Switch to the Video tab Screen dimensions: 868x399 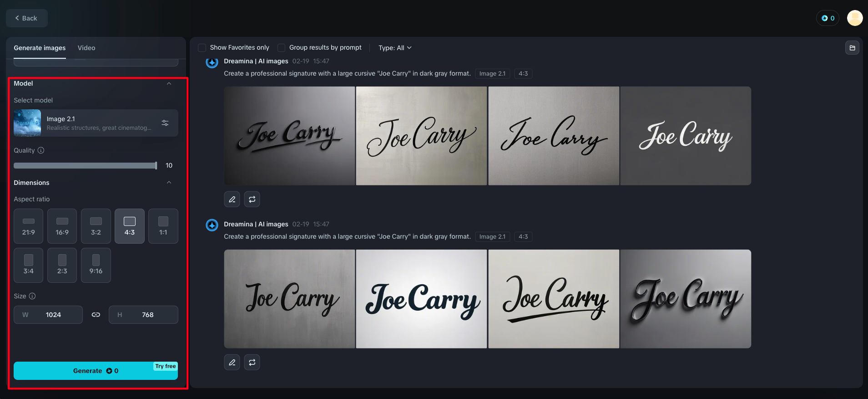tap(86, 48)
